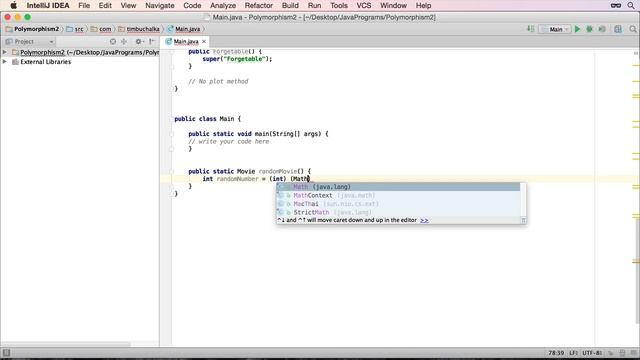Hide the Project tool window panel
This screenshot has height=360, width=640.
point(152,41)
